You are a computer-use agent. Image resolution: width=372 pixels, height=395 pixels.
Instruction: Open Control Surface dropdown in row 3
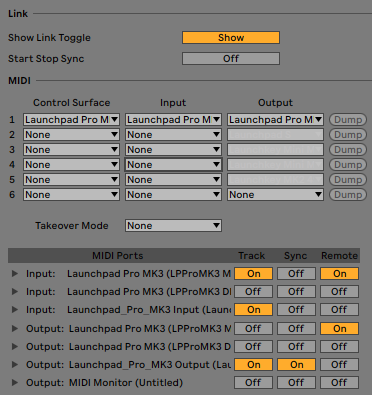coord(71,150)
